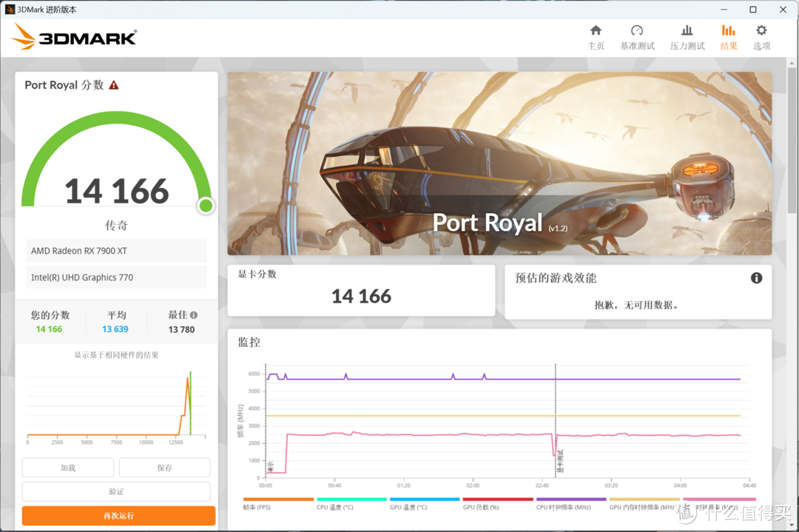The width and height of the screenshot is (799, 532).
Task: Click the 您的分数 value 14 166
Action: (49, 329)
